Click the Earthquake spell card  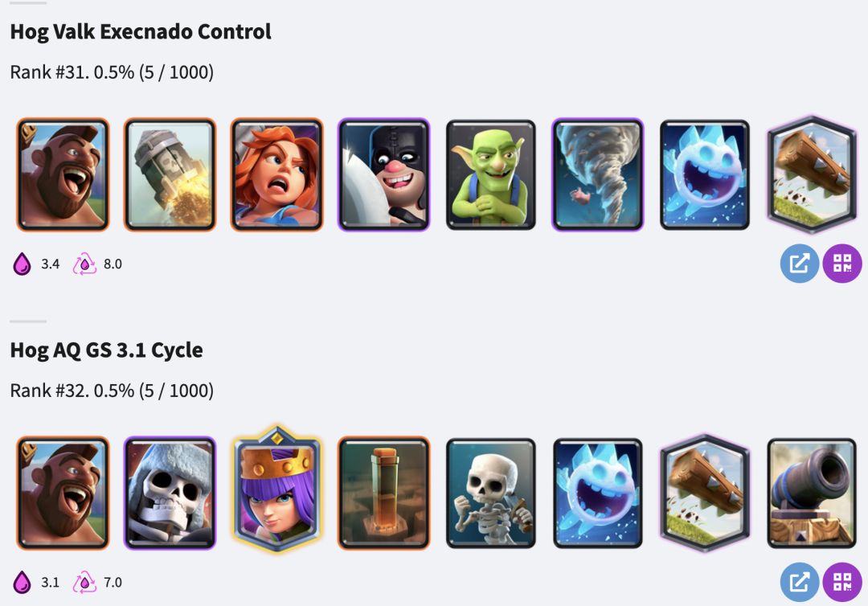click(x=383, y=493)
